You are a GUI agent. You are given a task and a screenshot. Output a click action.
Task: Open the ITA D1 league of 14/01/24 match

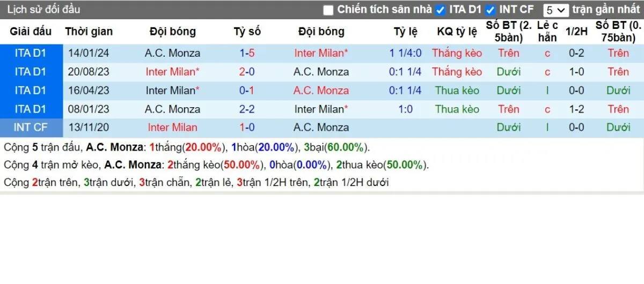pyautogui.click(x=31, y=53)
